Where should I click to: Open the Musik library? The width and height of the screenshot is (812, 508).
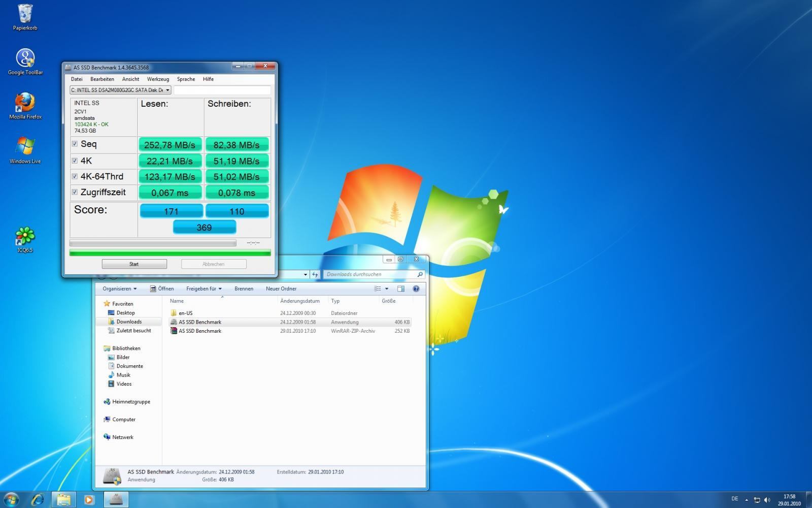tap(123, 375)
